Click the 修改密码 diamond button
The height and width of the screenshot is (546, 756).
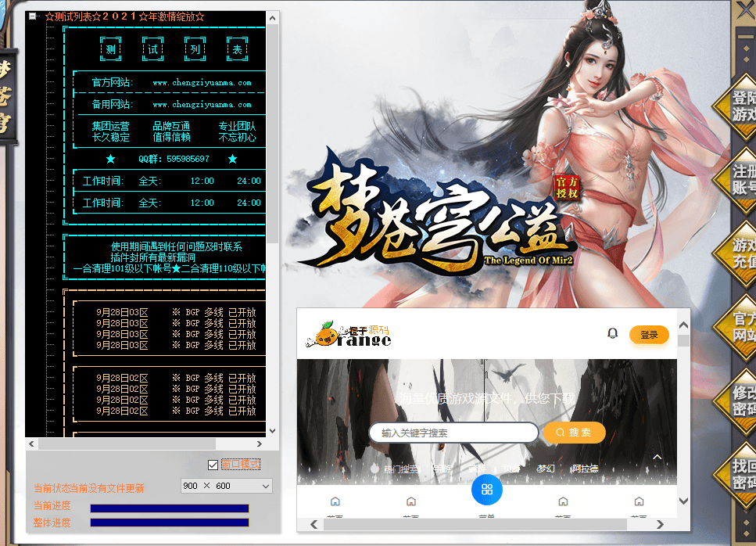[739, 401]
